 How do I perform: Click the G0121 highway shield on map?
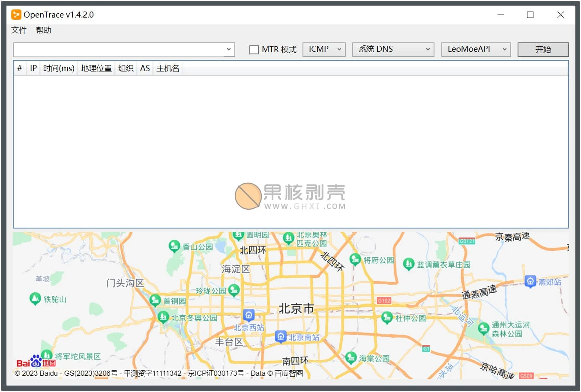click(467, 241)
